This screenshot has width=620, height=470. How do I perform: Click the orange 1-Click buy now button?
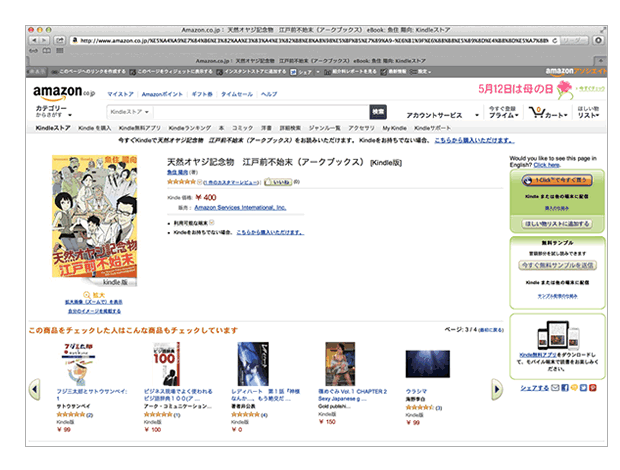click(x=557, y=180)
